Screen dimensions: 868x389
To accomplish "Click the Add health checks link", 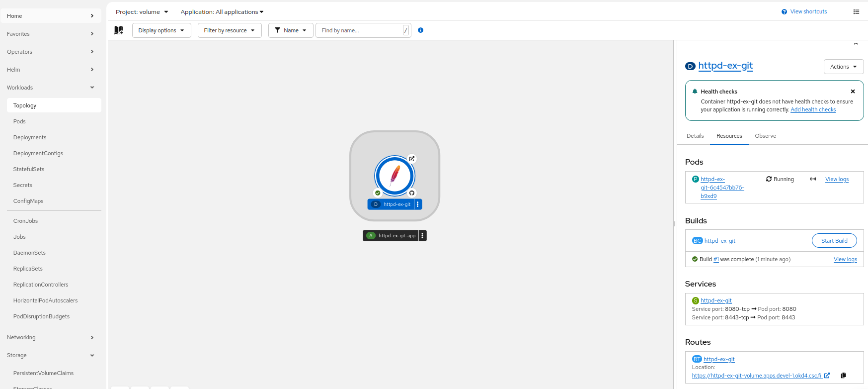I will (813, 110).
